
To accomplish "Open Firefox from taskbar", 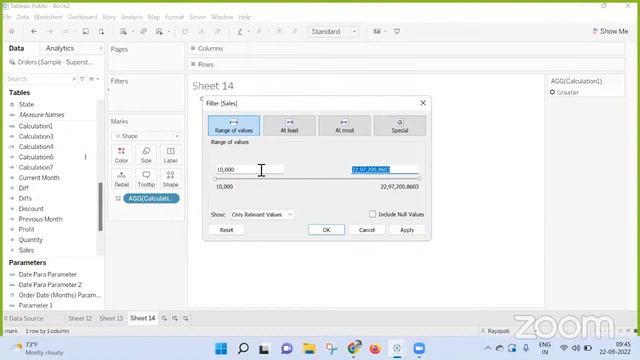I will point(375,349).
